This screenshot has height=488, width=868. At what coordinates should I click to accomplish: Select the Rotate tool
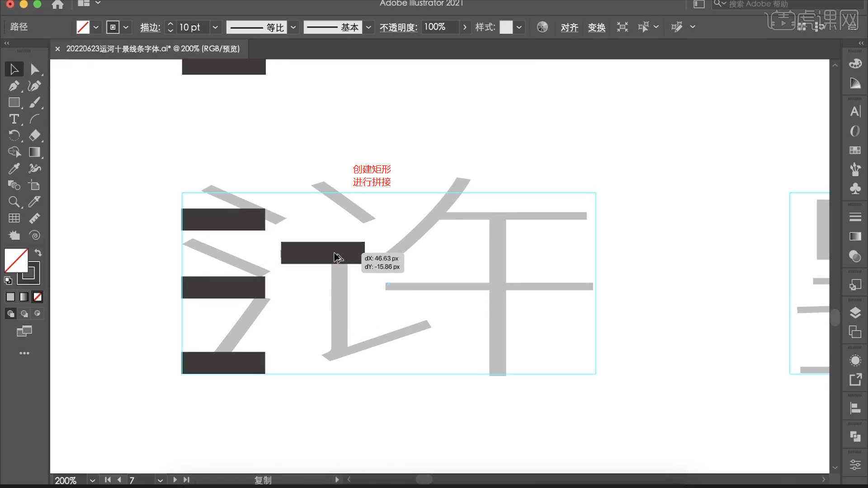[14, 135]
